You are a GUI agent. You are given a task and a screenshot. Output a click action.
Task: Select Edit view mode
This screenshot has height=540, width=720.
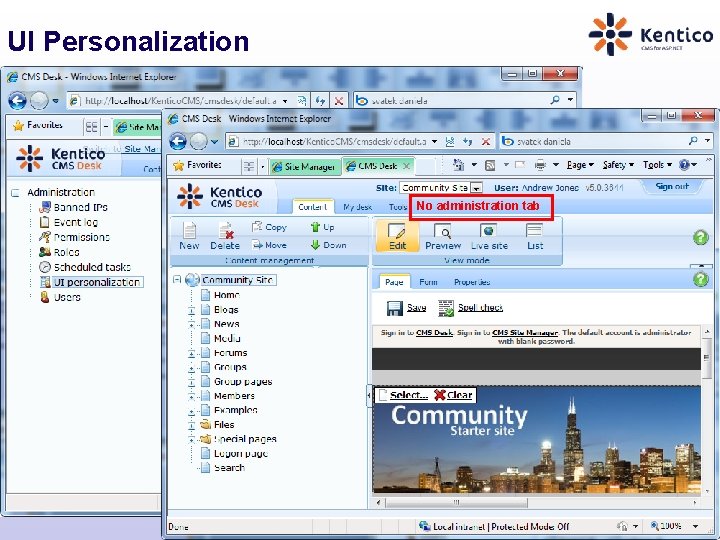[x=397, y=236]
